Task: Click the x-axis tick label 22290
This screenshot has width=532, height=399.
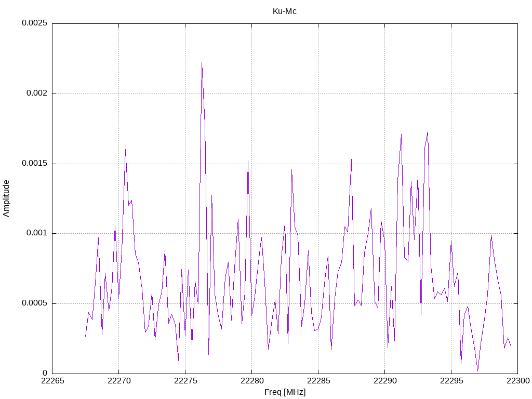Action: (x=385, y=381)
